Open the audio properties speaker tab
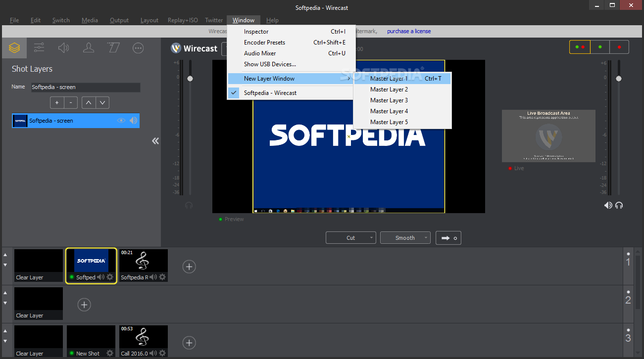This screenshot has width=644, height=359. pos(64,48)
